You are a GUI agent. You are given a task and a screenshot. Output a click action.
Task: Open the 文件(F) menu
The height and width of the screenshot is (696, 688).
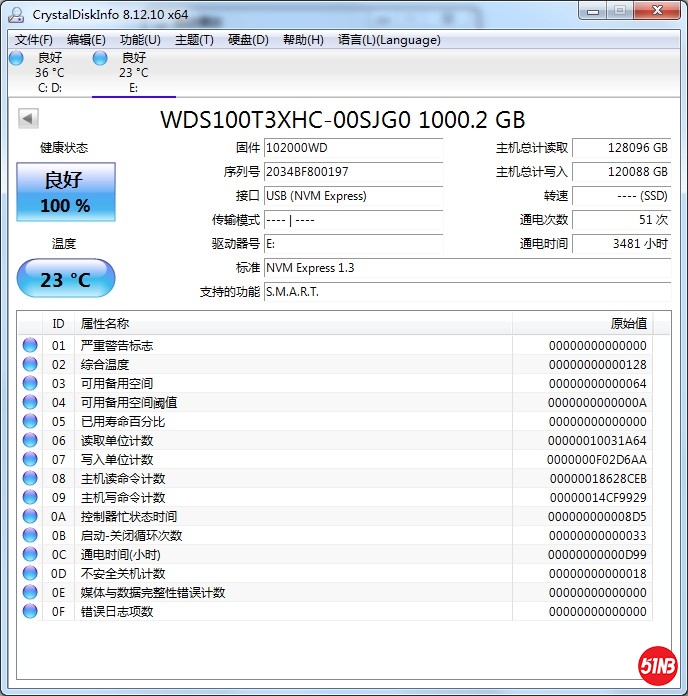click(34, 40)
